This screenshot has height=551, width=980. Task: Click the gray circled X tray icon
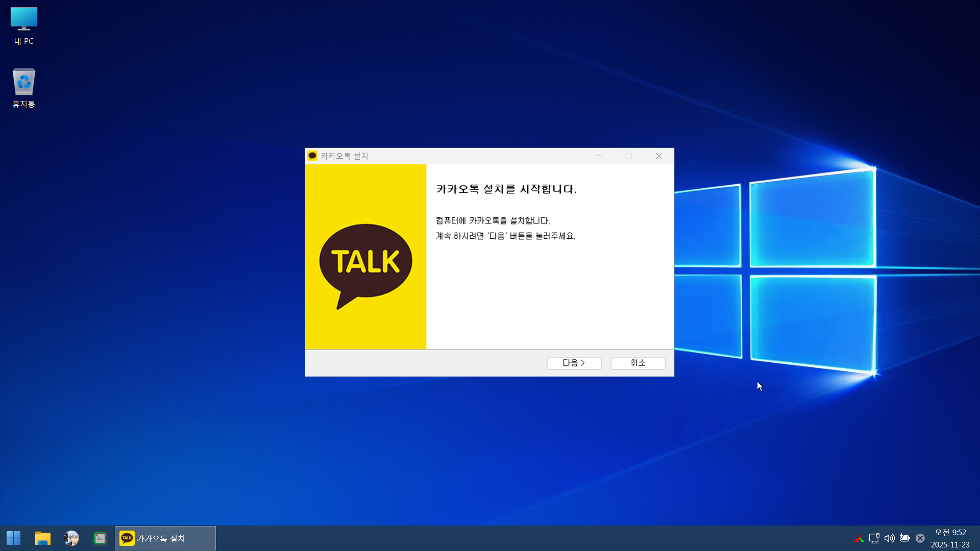(x=920, y=538)
